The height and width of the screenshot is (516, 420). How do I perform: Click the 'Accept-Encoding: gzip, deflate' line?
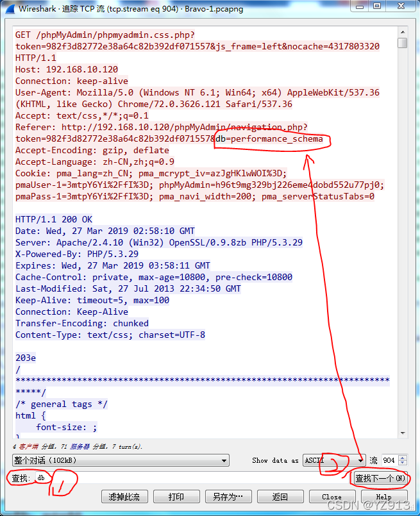[92, 151]
